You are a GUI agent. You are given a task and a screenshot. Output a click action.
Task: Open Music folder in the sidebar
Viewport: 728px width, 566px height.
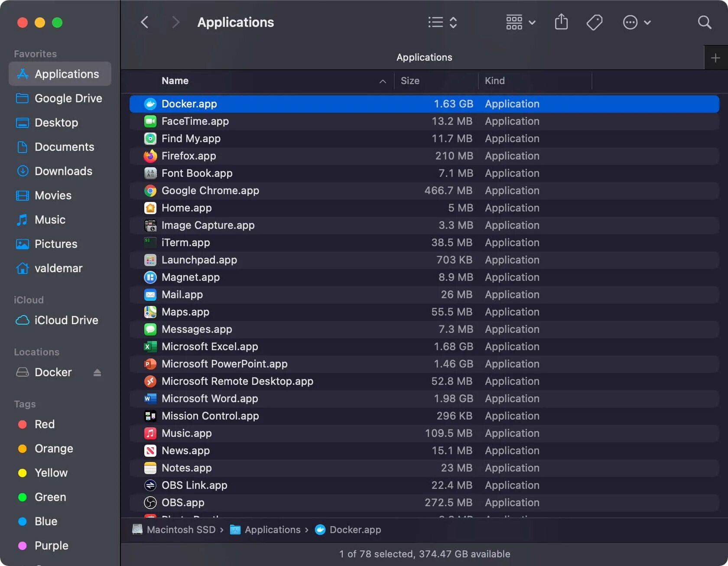[60, 220]
